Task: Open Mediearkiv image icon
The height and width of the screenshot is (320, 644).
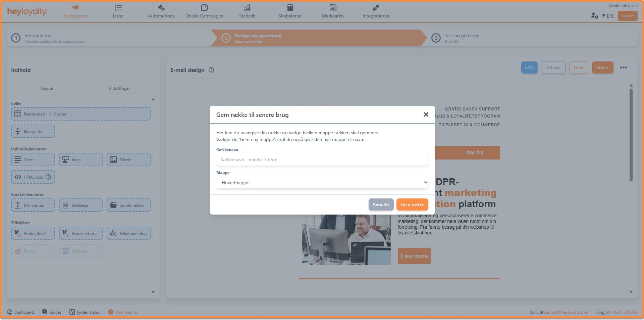Action: pos(333,8)
